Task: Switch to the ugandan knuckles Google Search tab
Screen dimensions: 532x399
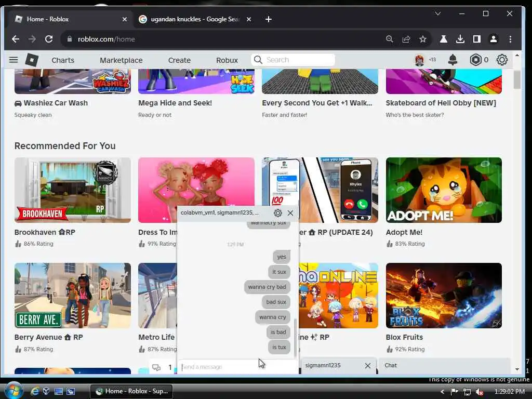Action: point(195,19)
